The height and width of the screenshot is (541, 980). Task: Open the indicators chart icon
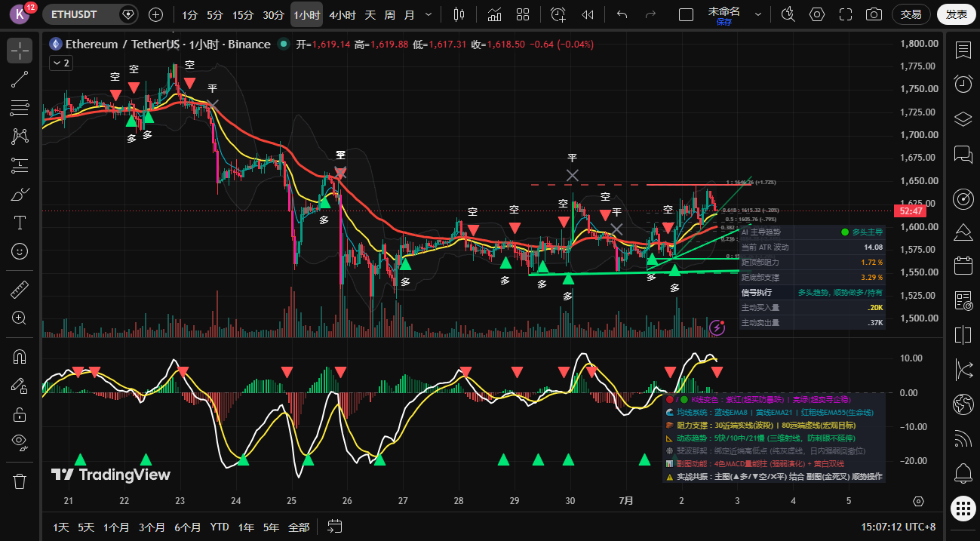pyautogui.click(x=494, y=14)
